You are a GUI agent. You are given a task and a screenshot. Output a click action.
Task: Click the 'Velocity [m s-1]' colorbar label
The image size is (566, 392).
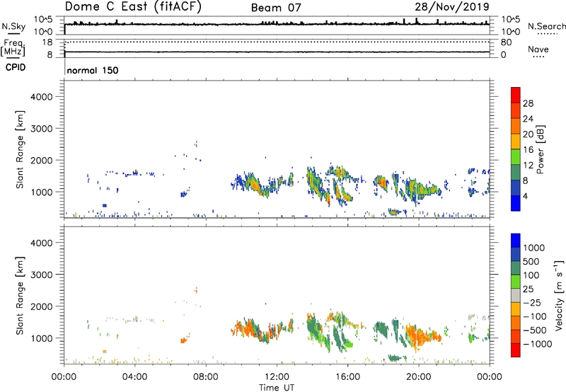pyautogui.click(x=559, y=295)
